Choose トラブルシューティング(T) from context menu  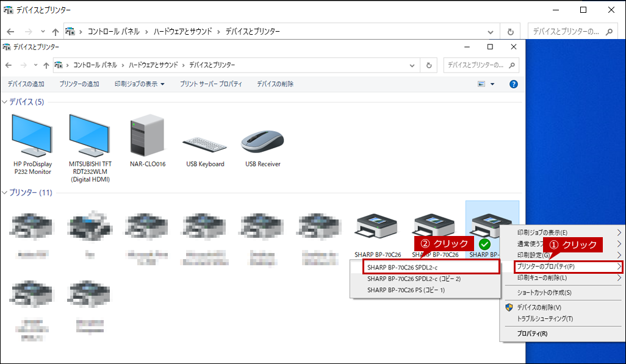click(545, 318)
